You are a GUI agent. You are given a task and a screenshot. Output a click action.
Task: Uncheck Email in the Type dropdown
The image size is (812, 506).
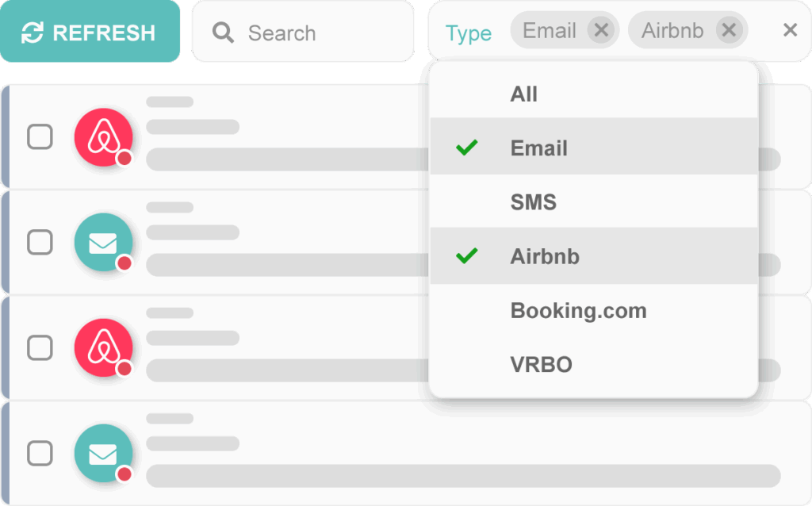coord(593,147)
